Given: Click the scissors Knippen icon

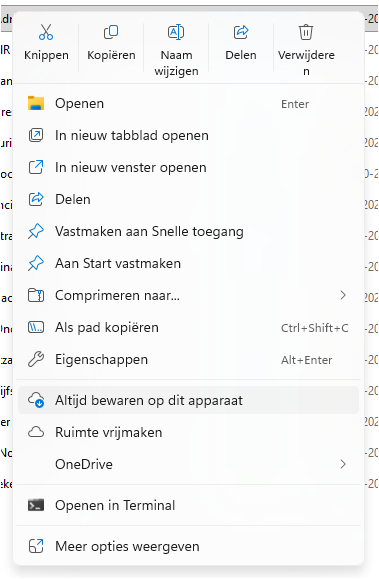Looking at the screenshot, I should pyautogui.click(x=46, y=32).
